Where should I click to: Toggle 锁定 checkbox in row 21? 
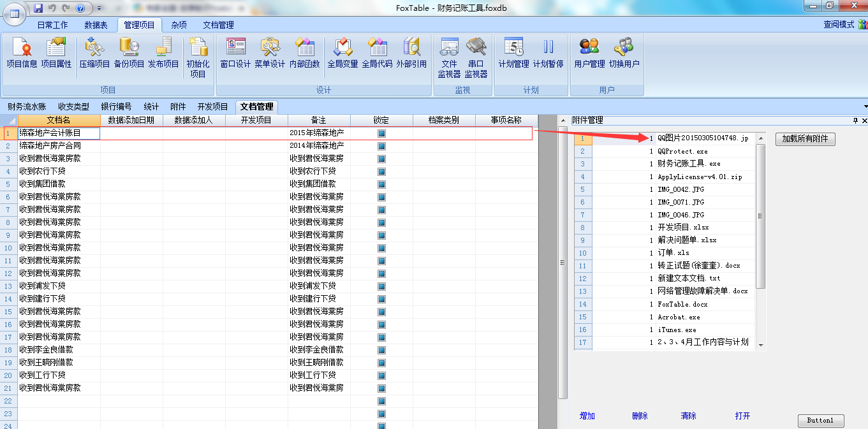point(381,388)
